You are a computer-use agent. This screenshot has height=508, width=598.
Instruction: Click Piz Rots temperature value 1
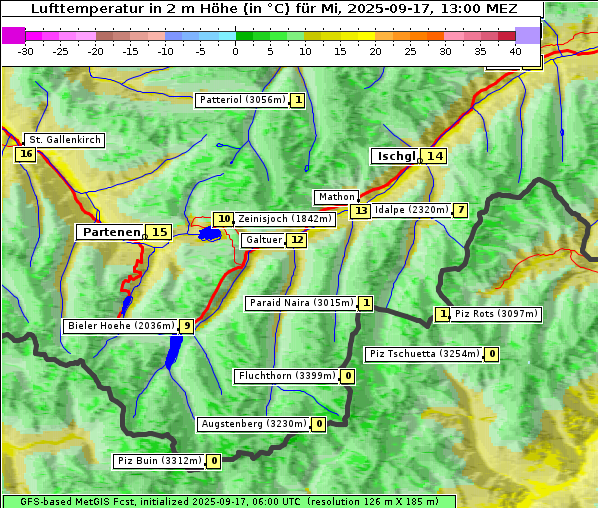pyautogui.click(x=442, y=314)
